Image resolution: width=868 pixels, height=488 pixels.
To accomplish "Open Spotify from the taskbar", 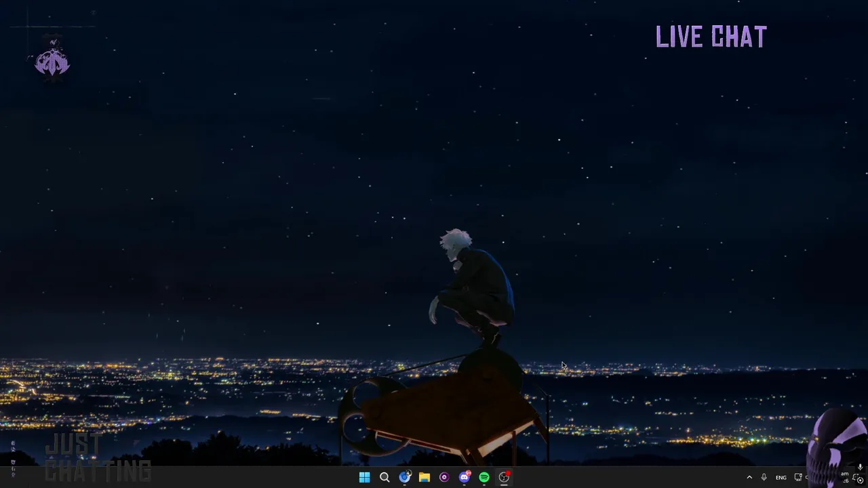I will [484, 477].
